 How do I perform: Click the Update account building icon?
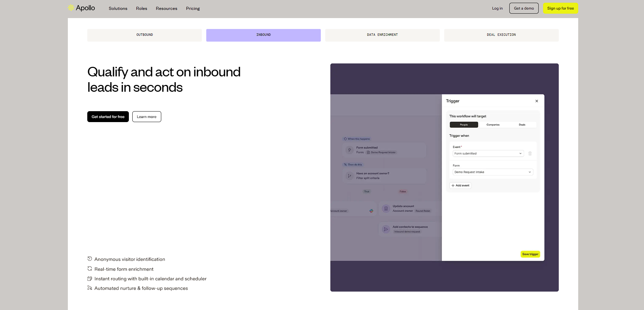(x=386, y=208)
